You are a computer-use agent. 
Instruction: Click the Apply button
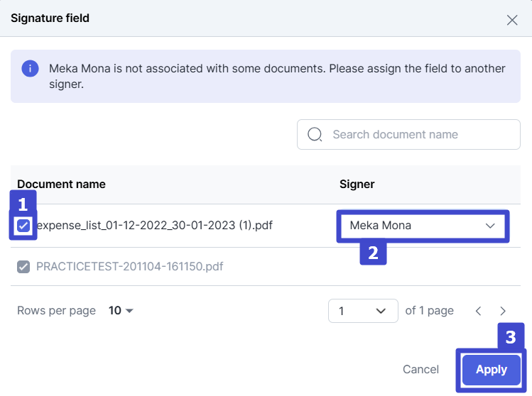[492, 370]
